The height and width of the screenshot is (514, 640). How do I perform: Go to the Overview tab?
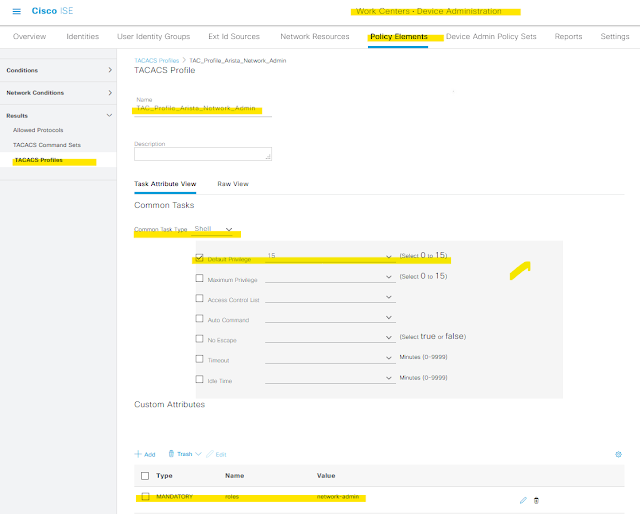(29, 36)
